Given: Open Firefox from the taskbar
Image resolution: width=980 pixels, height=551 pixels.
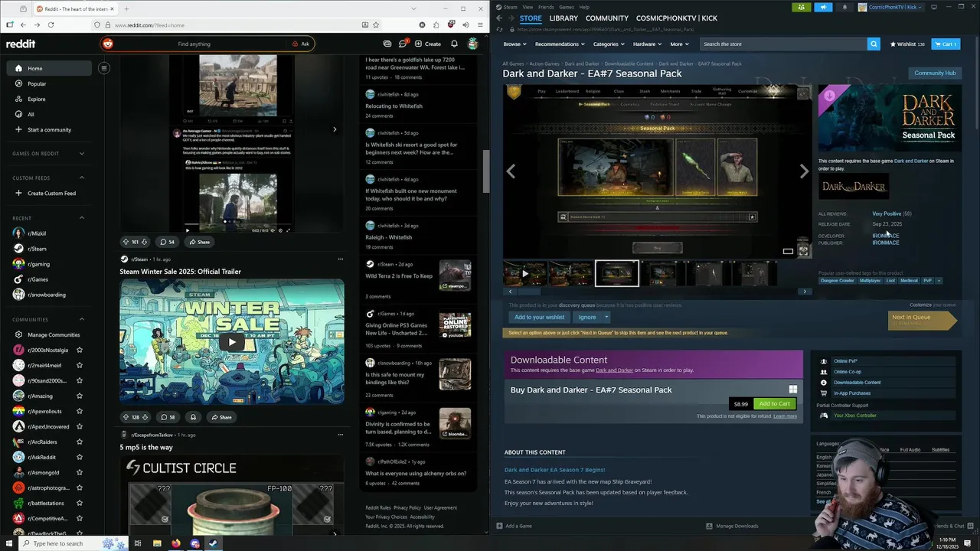Looking at the screenshot, I should [176, 543].
